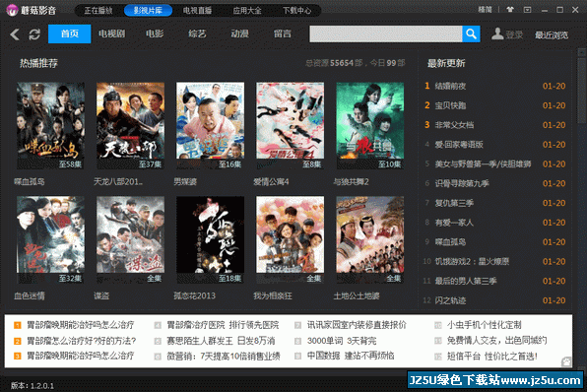Click ad link 3000单词 3天背完
Screen dimensions: 587x392
point(342,341)
